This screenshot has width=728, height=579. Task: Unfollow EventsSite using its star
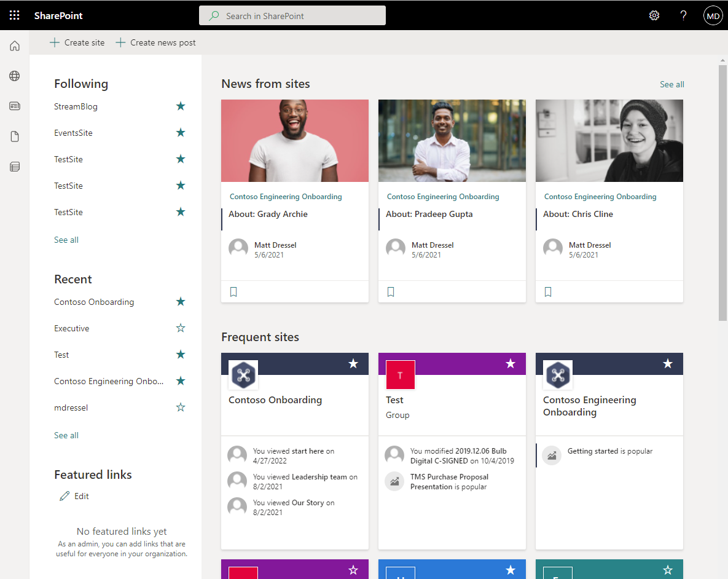pos(181,133)
